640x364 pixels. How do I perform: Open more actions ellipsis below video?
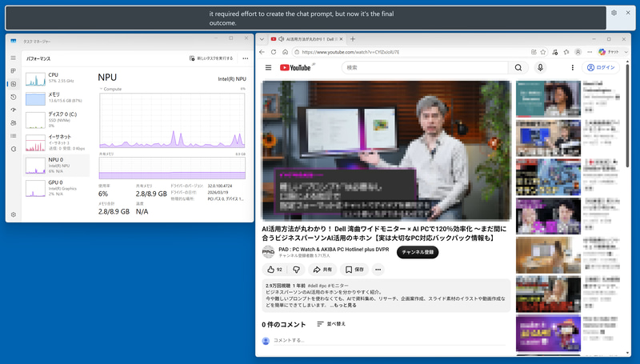click(378, 270)
